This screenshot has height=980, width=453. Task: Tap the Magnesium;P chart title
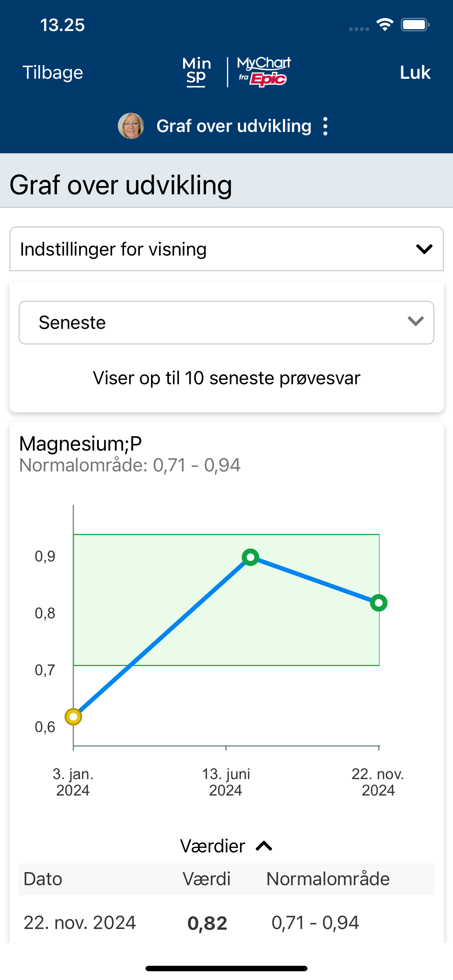pyautogui.click(x=80, y=444)
